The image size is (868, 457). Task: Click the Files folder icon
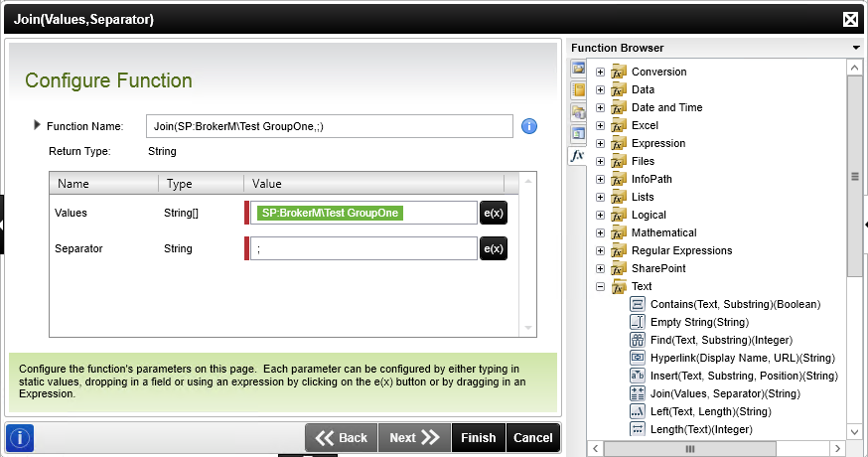point(619,161)
